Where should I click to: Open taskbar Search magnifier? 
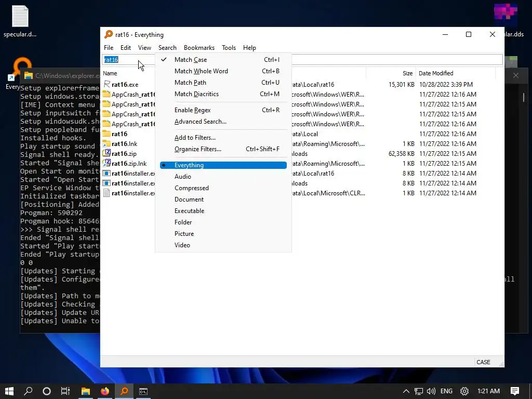click(x=28, y=391)
